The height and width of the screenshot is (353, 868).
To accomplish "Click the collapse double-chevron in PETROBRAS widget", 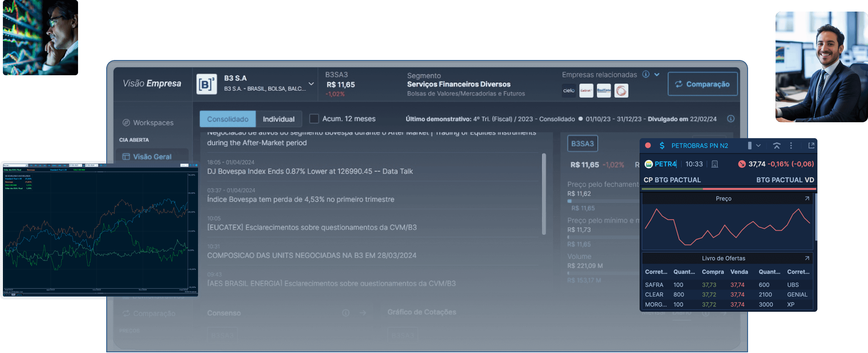I will pyautogui.click(x=777, y=145).
